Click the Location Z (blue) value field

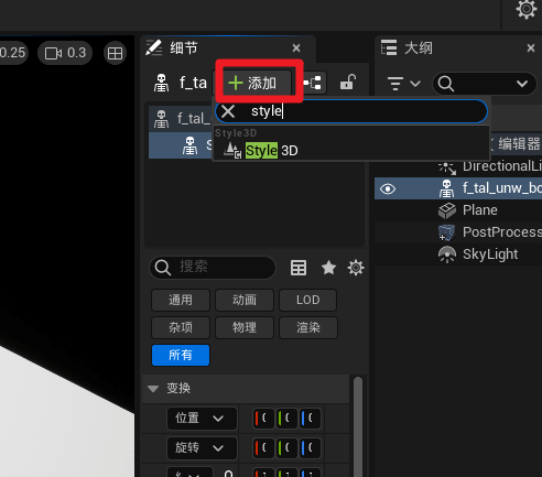point(310,419)
